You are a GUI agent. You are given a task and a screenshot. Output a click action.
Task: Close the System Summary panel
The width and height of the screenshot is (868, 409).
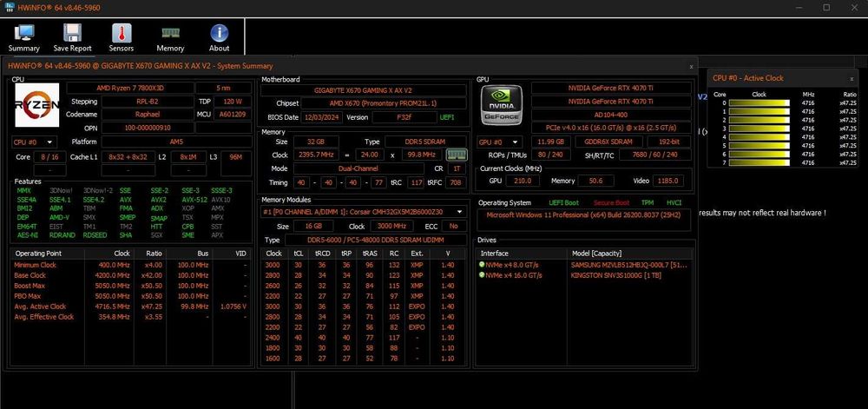coord(691,66)
